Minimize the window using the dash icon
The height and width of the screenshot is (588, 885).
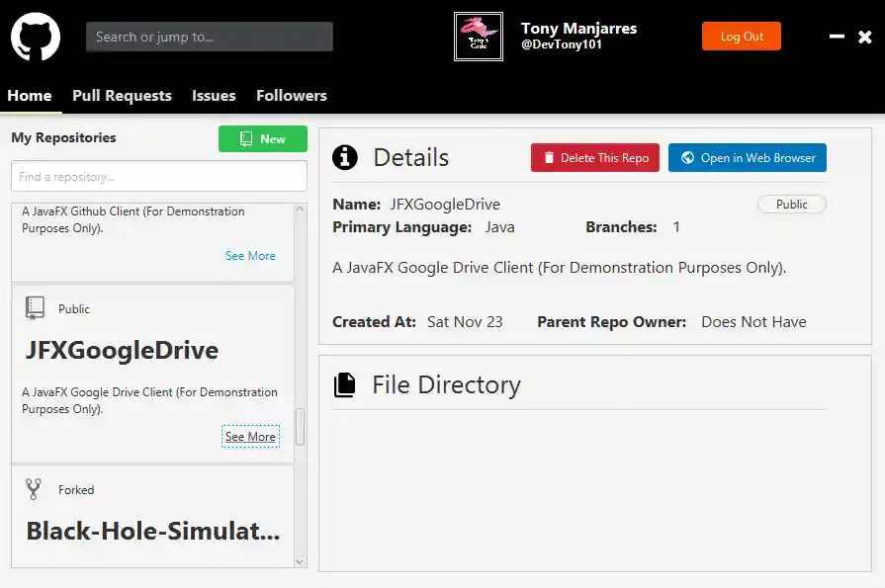click(837, 37)
